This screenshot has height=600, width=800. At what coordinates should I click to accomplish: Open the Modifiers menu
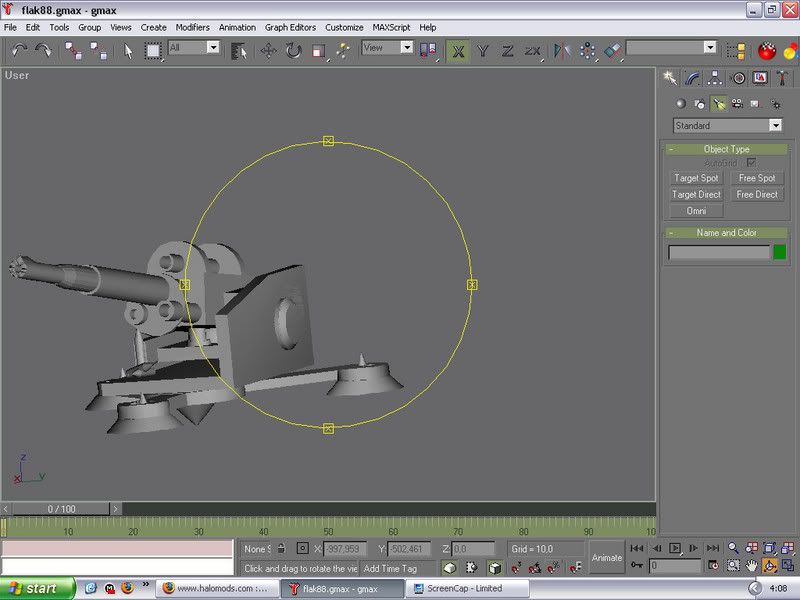click(x=192, y=28)
